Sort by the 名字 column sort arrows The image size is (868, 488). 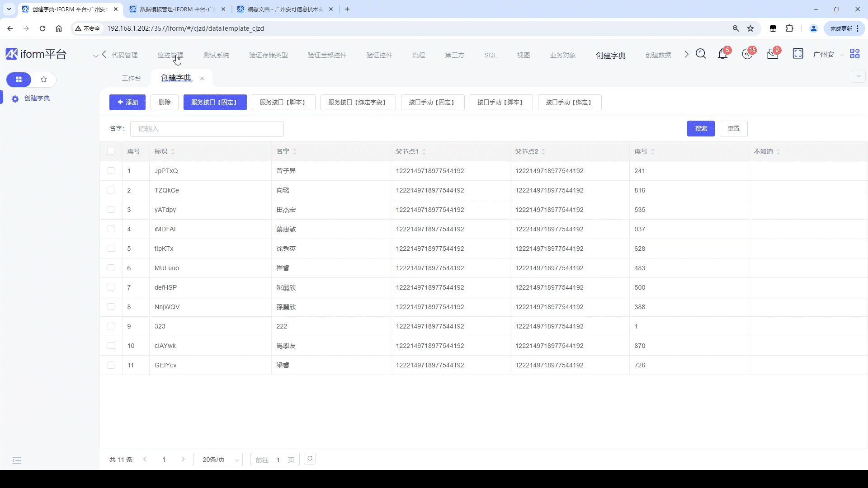[x=295, y=152]
